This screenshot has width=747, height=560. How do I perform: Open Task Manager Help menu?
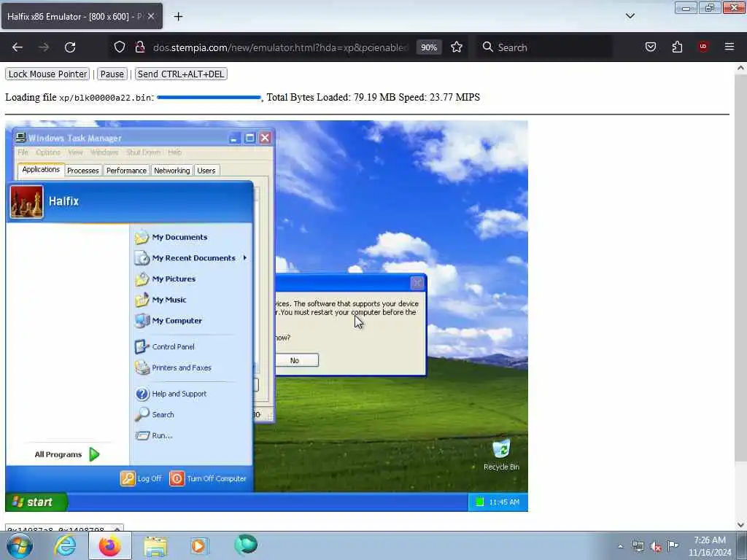pos(175,152)
